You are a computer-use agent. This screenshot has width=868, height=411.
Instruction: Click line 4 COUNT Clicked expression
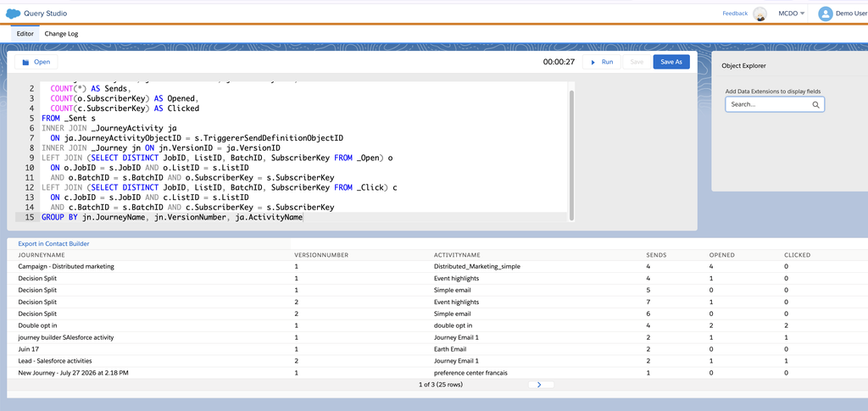tap(125, 108)
